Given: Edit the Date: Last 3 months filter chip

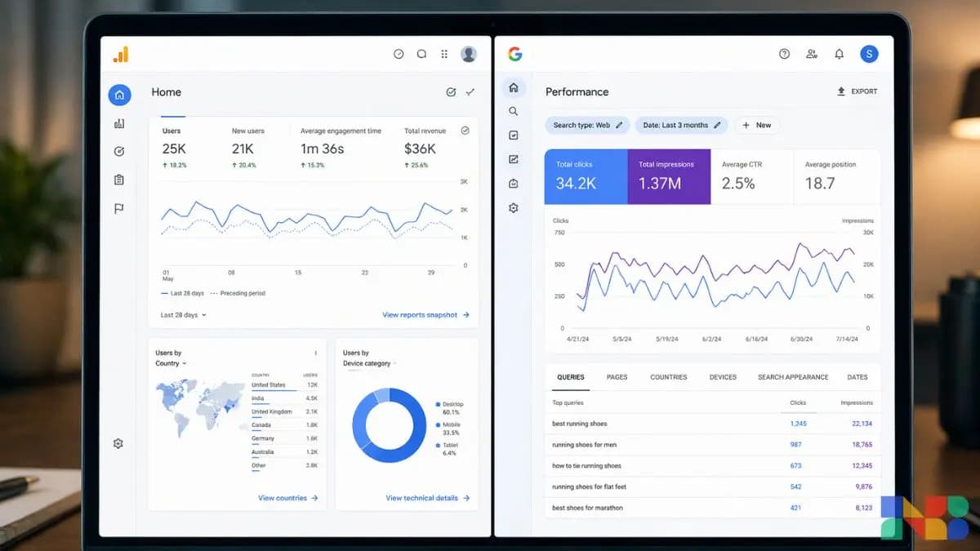Looking at the screenshot, I should [682, 125].
